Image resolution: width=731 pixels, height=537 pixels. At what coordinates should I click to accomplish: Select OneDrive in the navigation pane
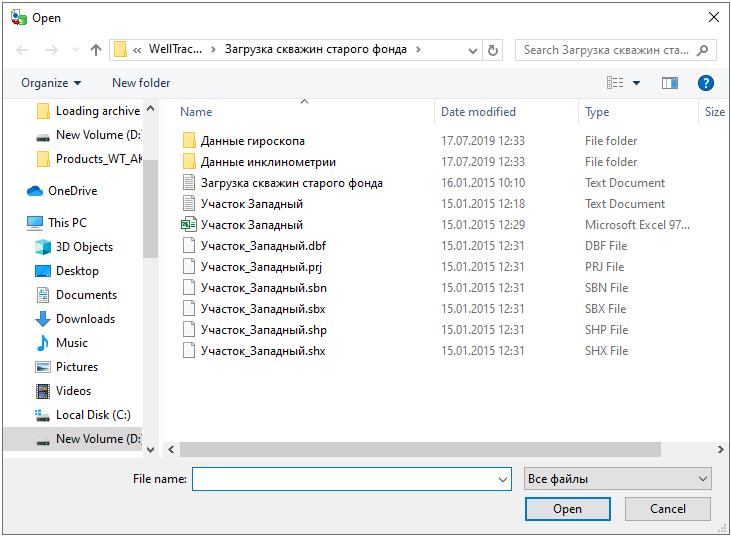click(72, 191)
